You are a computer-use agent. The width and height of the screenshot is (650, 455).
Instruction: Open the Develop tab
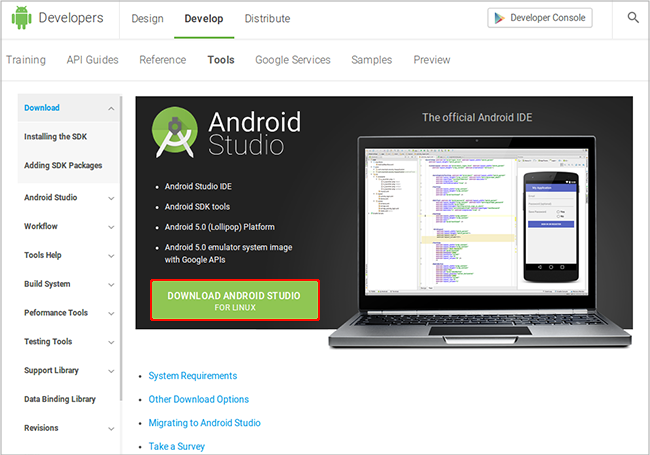[x=204, y=19]
